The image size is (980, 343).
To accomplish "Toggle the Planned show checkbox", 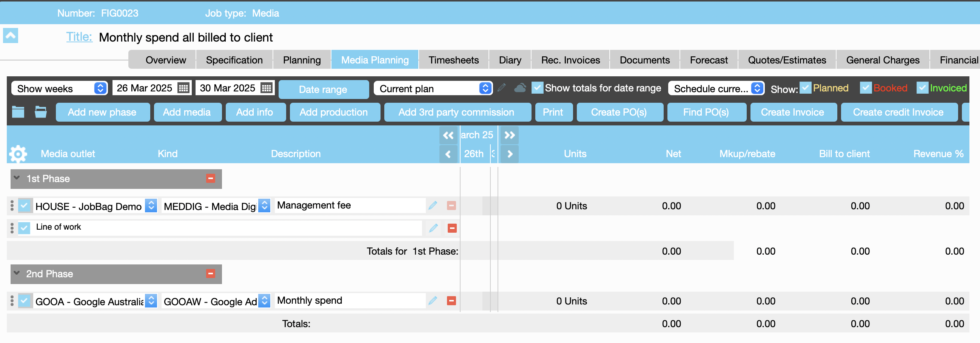I will [x=805, y=88].
